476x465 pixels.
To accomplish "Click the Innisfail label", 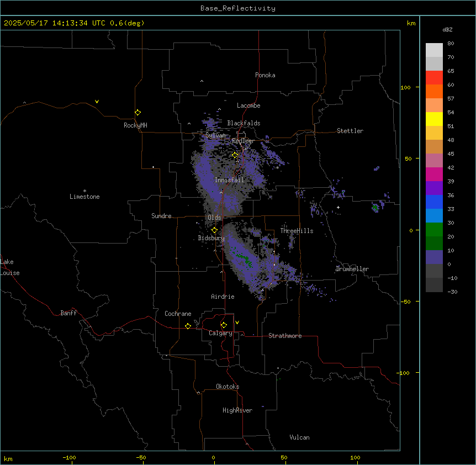I will 229,180.
